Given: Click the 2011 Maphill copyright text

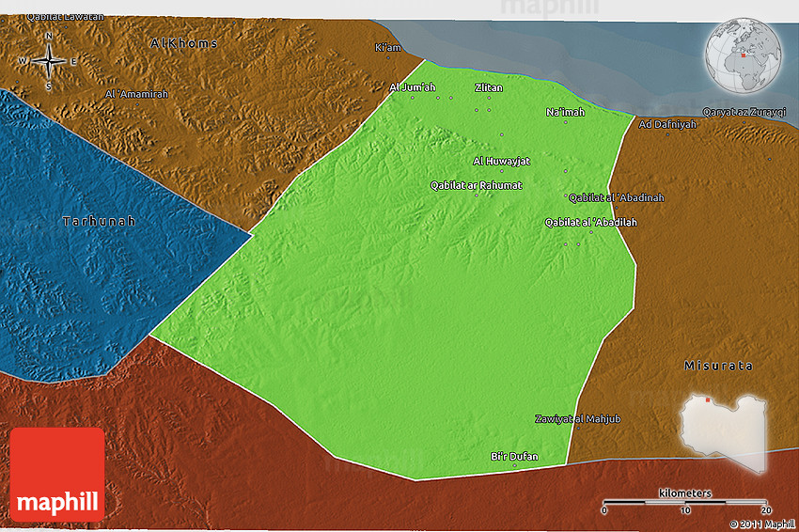Looking at the screenshot, I should click(761, 524).
